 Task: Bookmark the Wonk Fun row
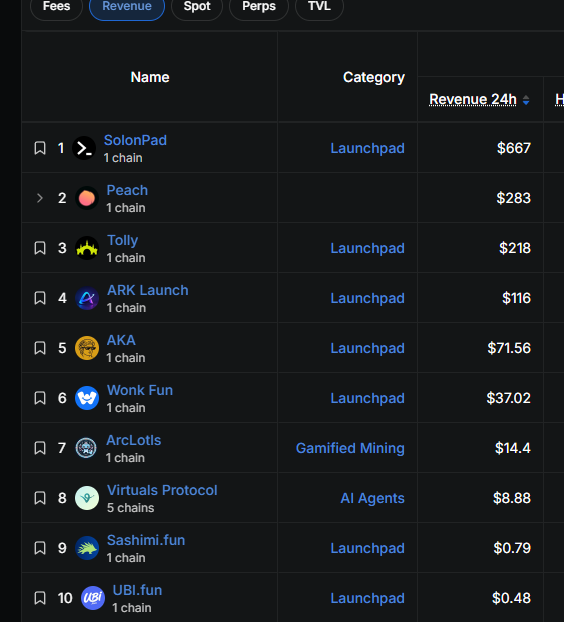tap(40, 398)
